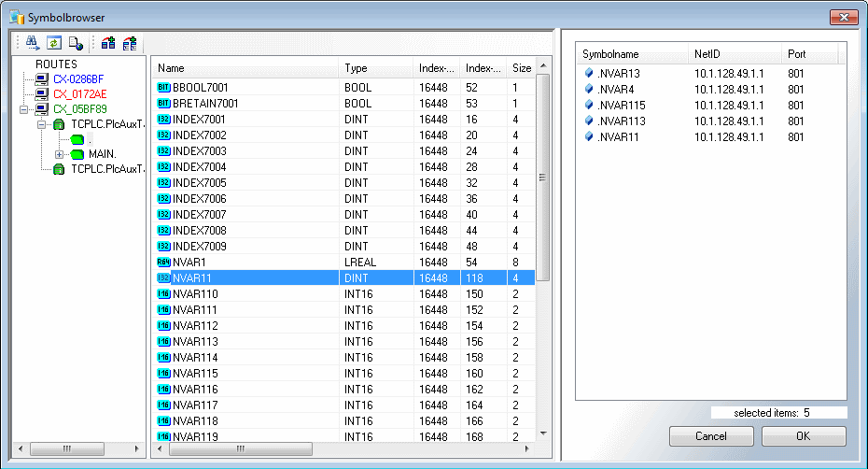Sort symbol list by Name column
The width and height of the screenshot is (868, 469).
tap(245, 68)
